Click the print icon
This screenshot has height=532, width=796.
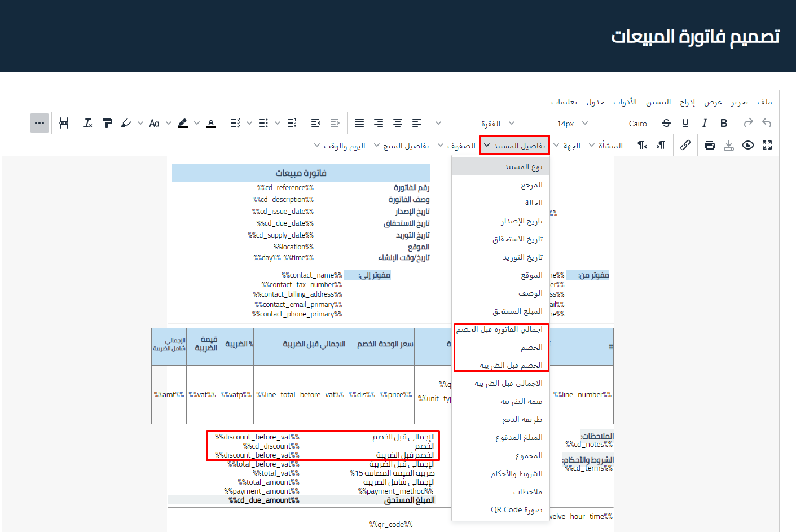tap(710, 145)
